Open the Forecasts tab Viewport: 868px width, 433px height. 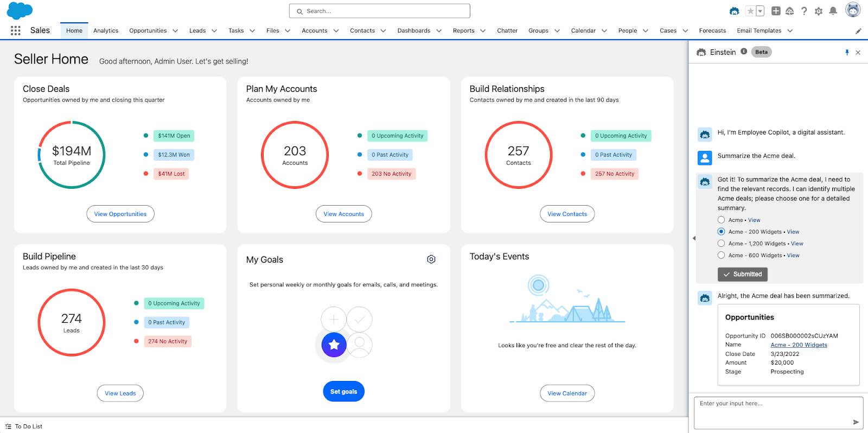[x=712, y=31]
